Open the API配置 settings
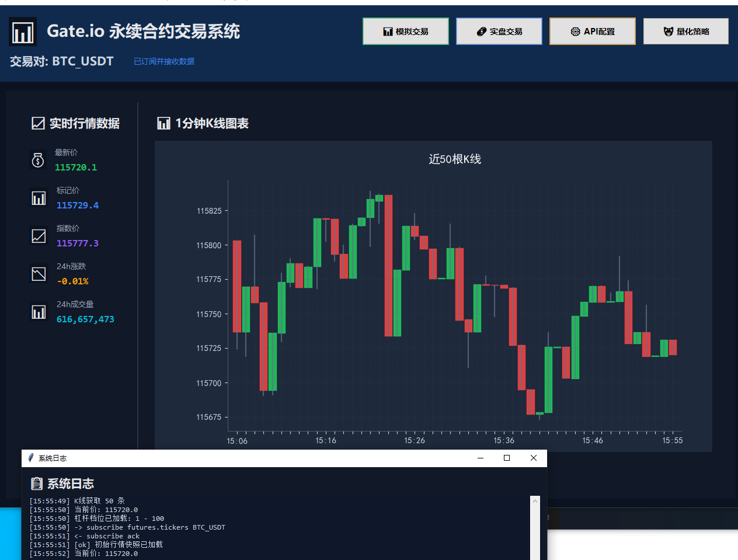 (x=592, y=32)
